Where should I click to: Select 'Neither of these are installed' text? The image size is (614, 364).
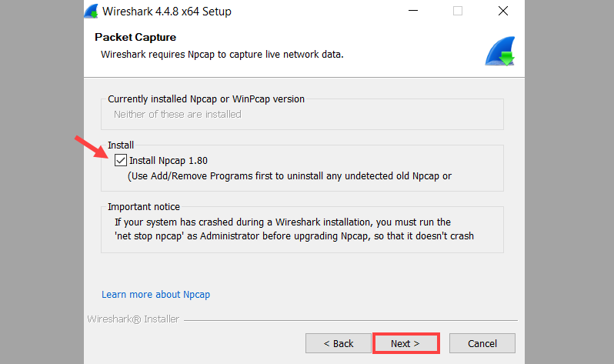tap(178, 115)
